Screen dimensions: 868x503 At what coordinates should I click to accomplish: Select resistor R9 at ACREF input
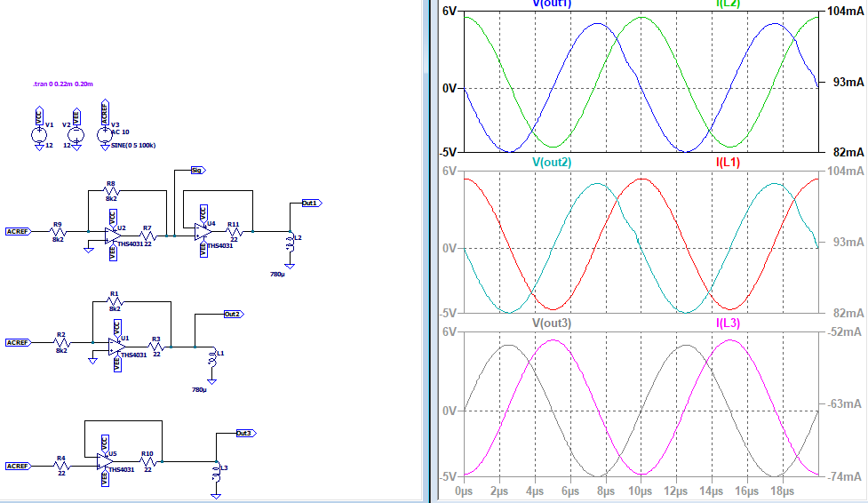tap(58, 231)
